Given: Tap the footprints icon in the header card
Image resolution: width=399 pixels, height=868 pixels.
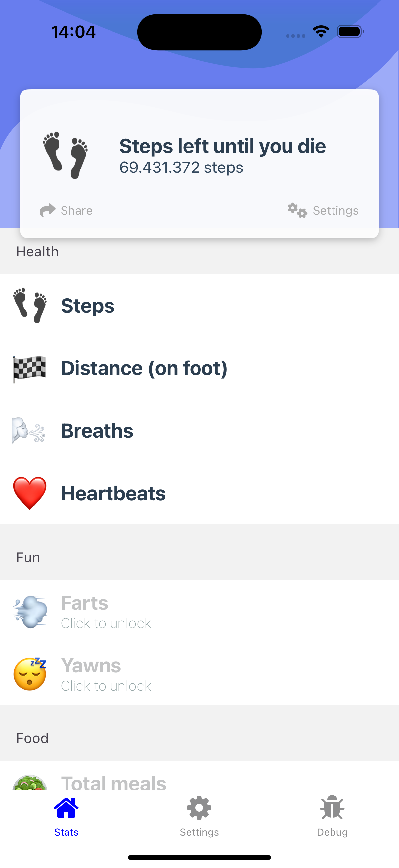Looking at the screenshot, I should 65,155.
